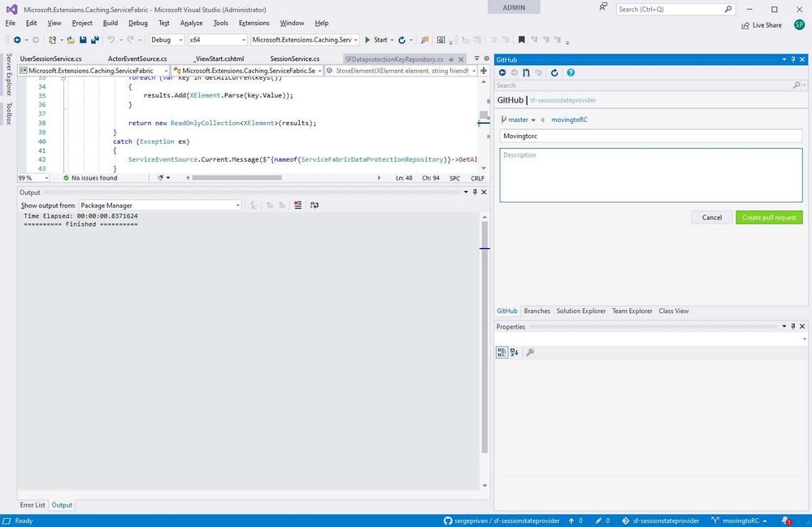Screen dimensions: 812x527
Task: Click the movingtoRC branch link
Action: click(x=569, y=120)
